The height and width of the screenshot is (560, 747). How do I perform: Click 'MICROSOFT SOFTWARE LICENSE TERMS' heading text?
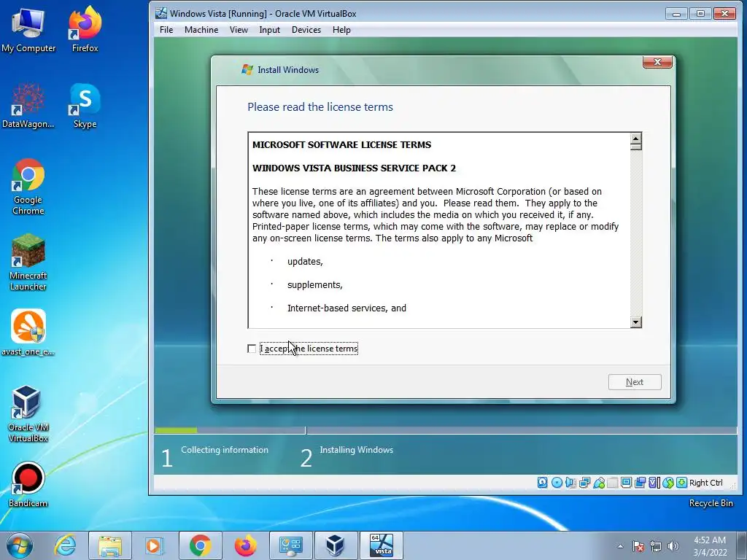341,145
